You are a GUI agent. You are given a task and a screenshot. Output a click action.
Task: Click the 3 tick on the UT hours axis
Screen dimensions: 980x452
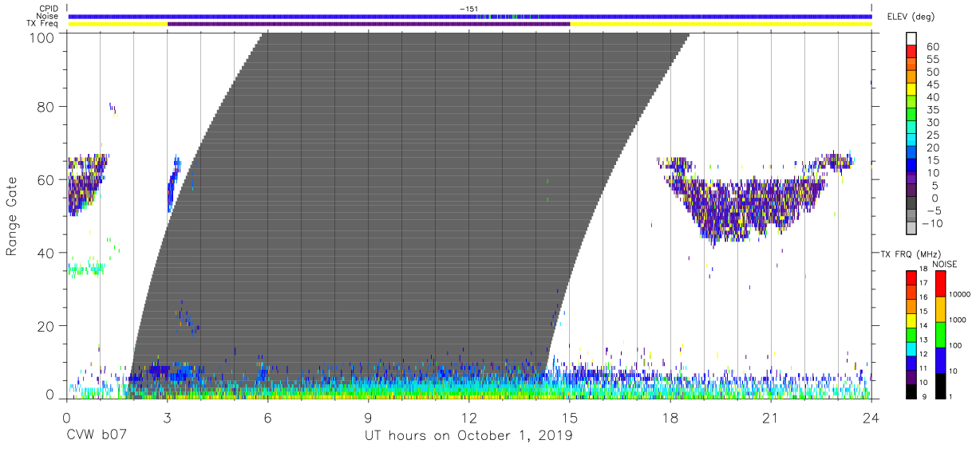tap(167, 418)
